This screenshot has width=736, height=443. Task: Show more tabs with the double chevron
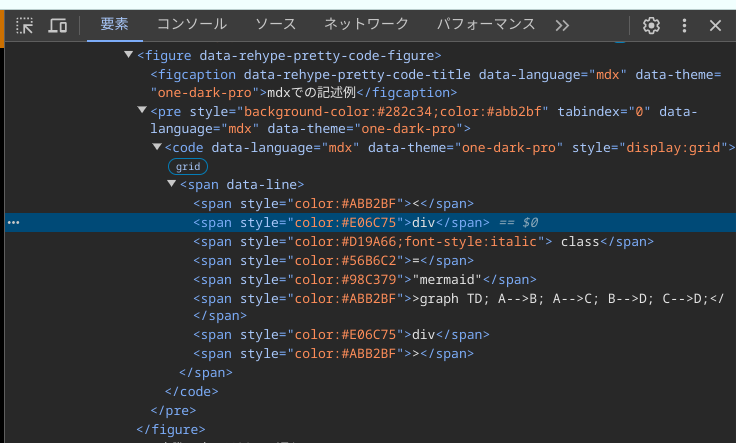(x=562, y=25)
